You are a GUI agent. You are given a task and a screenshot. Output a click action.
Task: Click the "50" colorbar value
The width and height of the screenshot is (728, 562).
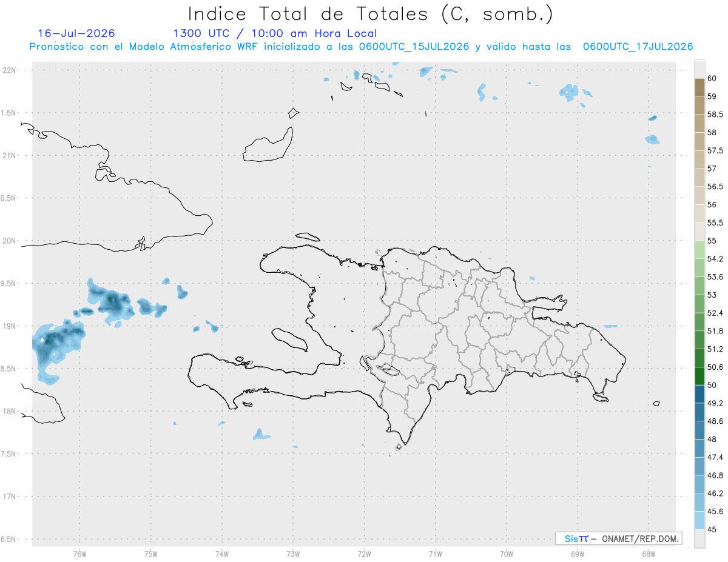pyautogui.click(x=712, y=385)
